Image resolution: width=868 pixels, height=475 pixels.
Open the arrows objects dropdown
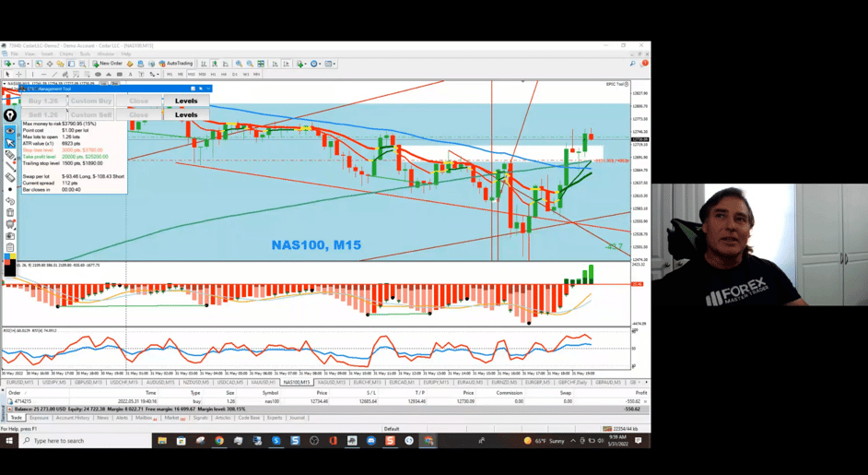[155, 75]
